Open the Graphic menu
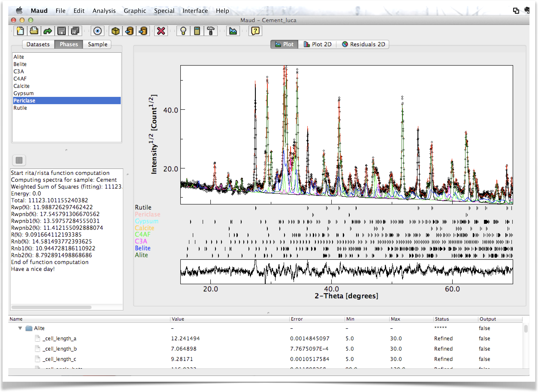This screenshot has width=538, height=392. click(x=135, y=11)
